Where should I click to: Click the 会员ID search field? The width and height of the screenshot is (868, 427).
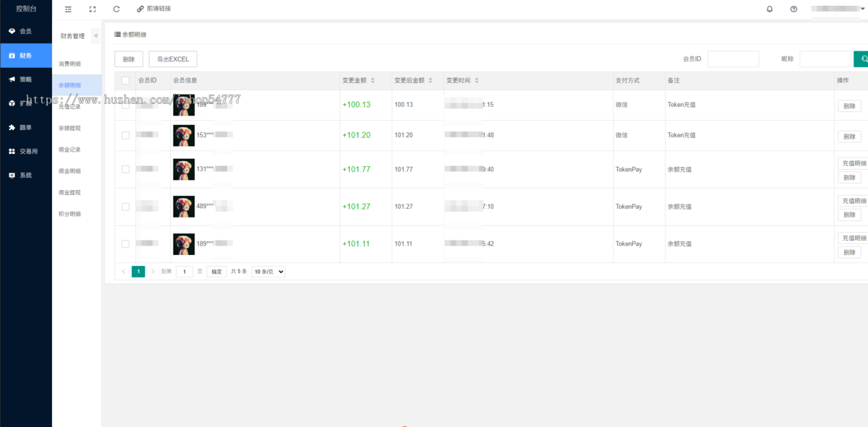[x=733, y=59]
